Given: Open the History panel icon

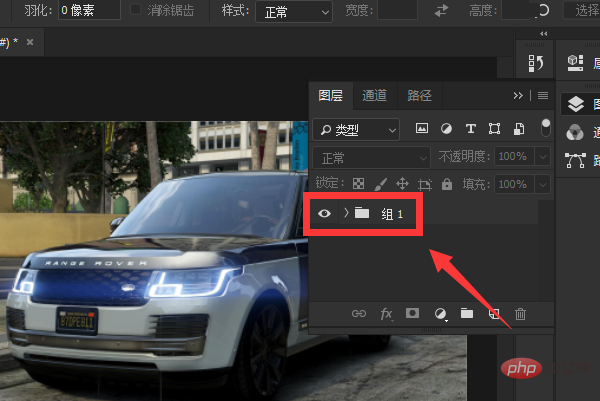Looking at the screenshot, I should coord(535,63).
